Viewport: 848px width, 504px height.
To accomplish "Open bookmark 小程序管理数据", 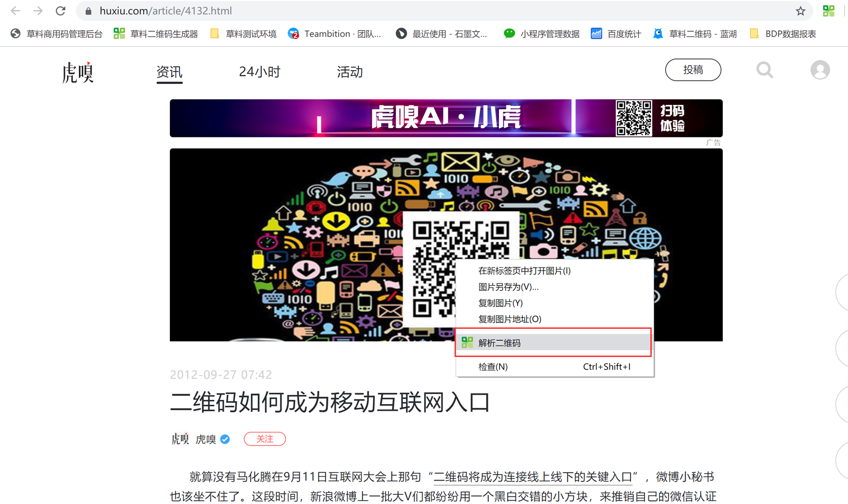I will [x=542, y=34].
